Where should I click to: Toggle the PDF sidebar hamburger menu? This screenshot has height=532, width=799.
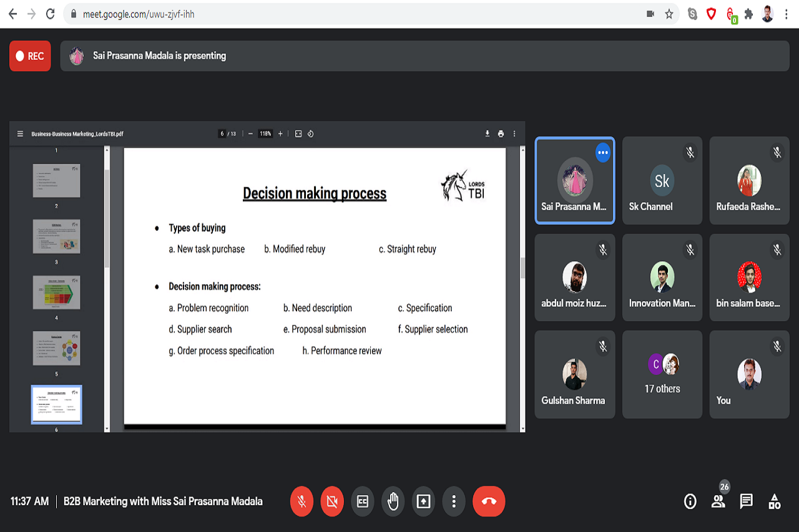20,133
